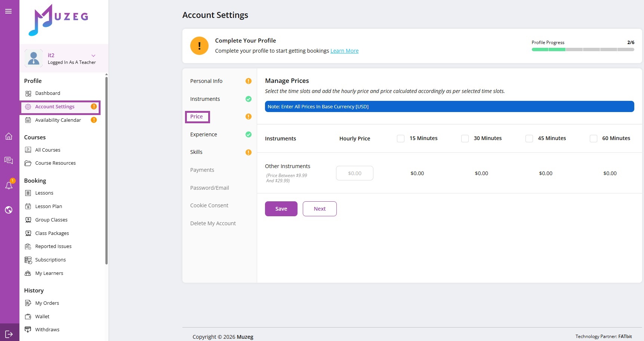Enable the 15 Minutes checkbox
The width and height of the screenshot is (644, 341).
401,139
